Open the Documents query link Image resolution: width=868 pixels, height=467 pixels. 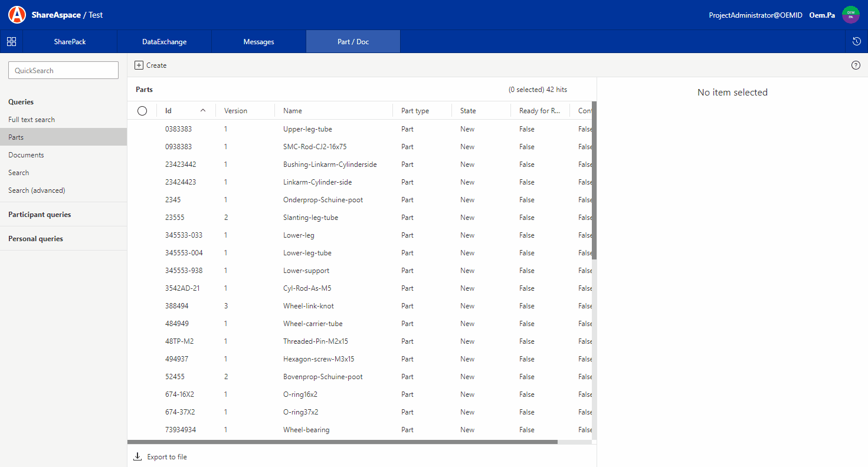(26, 155)
